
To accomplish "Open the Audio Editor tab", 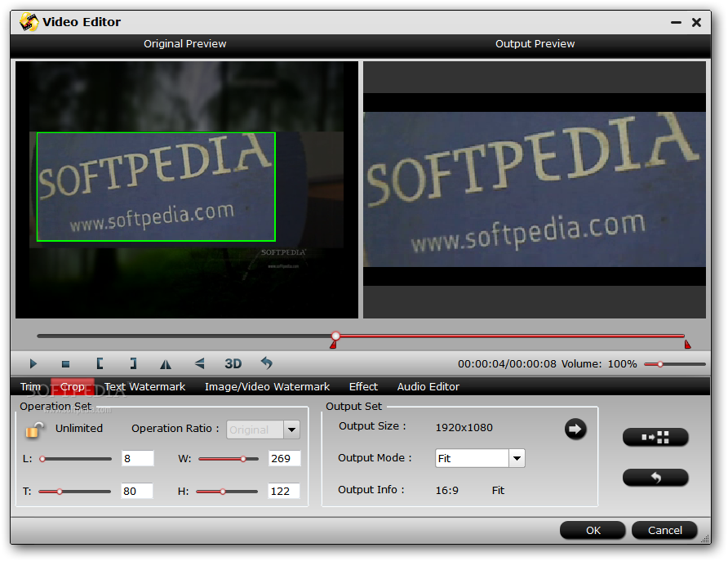I will 428,386.
